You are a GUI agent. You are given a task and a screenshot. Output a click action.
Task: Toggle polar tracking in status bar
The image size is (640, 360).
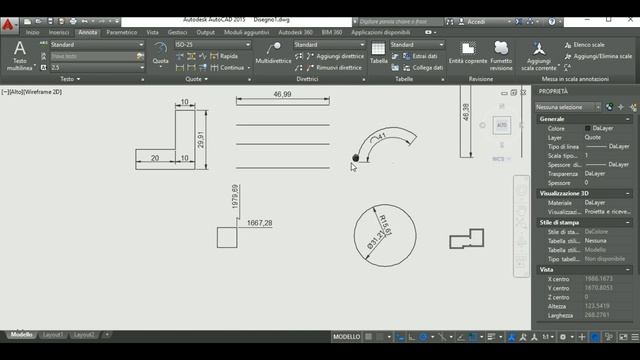point(423,337)
